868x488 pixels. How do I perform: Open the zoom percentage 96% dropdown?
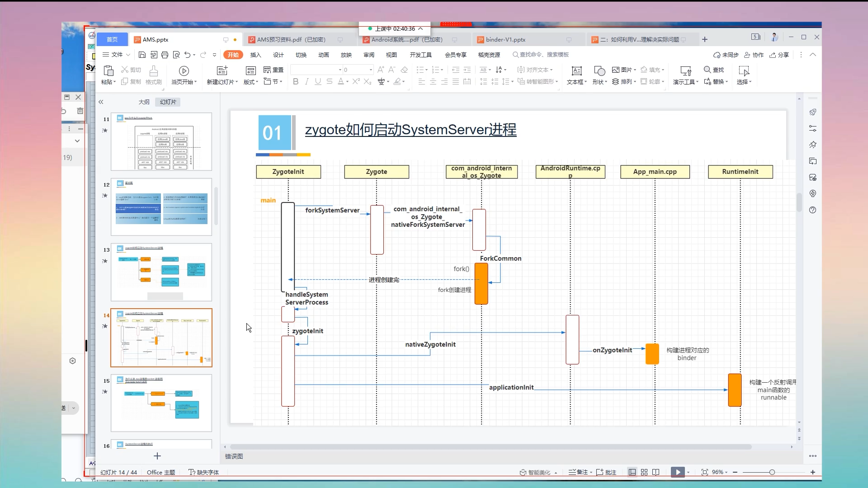tap(720, 472)
